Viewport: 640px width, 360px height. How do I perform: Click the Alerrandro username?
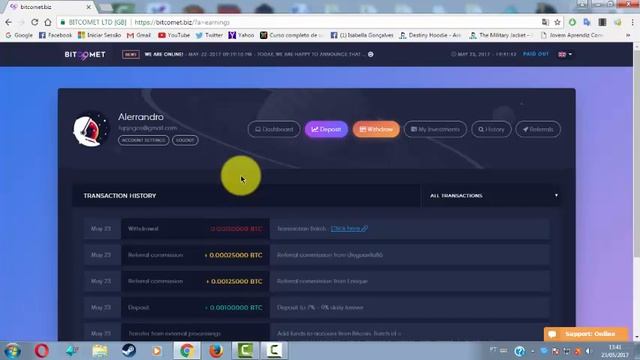coord(141,117)
